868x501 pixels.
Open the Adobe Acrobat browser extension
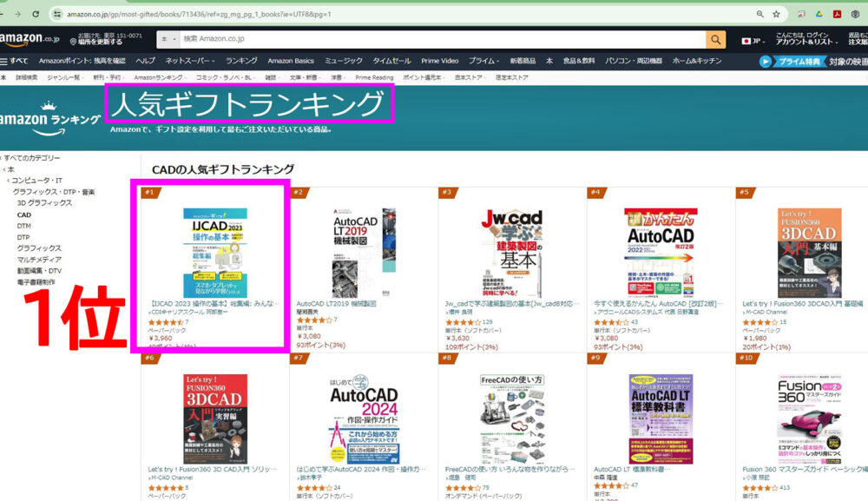coord(837,15)
